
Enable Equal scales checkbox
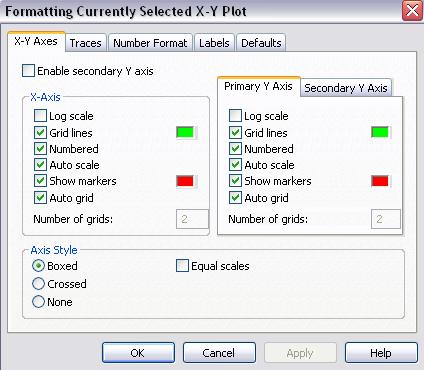tap(182, 266)
